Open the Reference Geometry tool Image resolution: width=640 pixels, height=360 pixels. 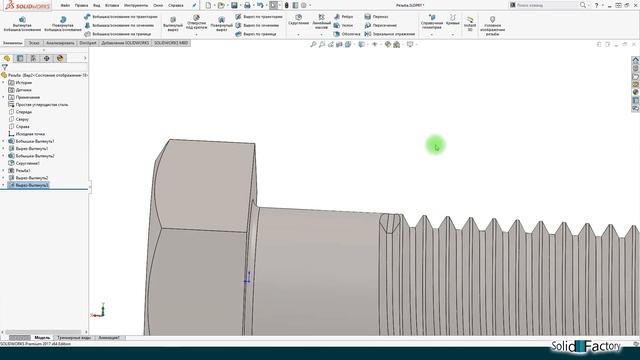coord(432,22)
